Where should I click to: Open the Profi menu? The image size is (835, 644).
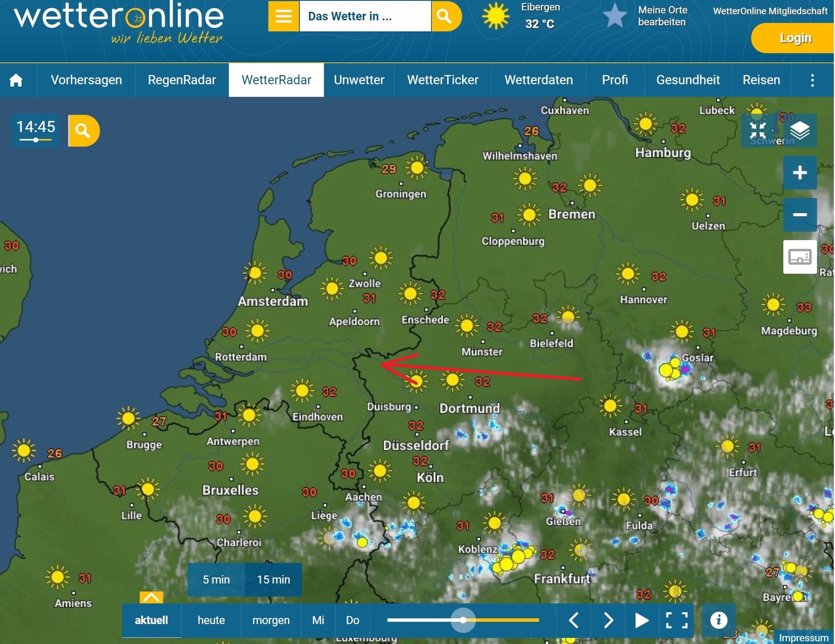click(x=615, y=80)
